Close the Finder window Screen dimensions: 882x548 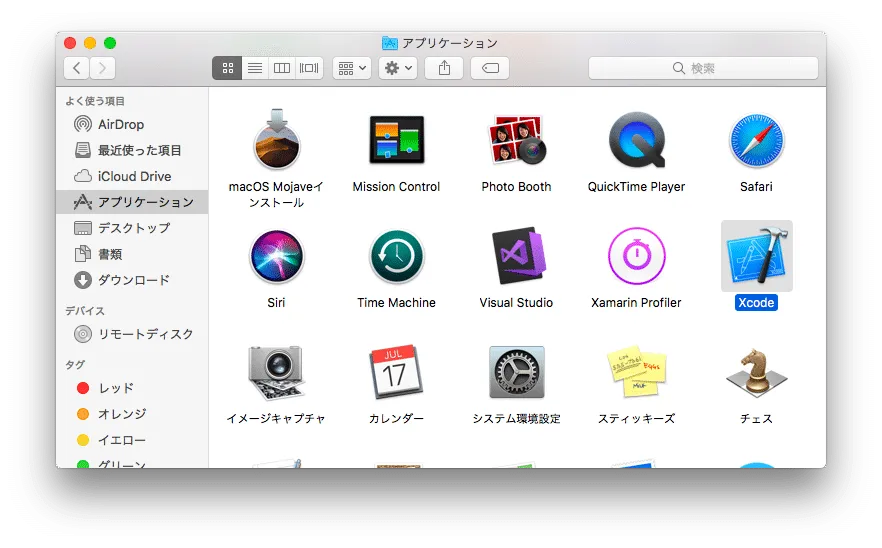(x=70, y=43)
